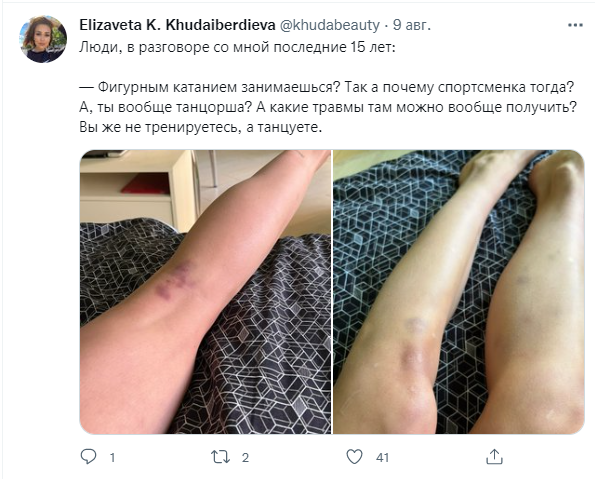Click the retweet count number 2
Image resolution: width=595 pixels, height=479 pixels.
tap(246, 458)
